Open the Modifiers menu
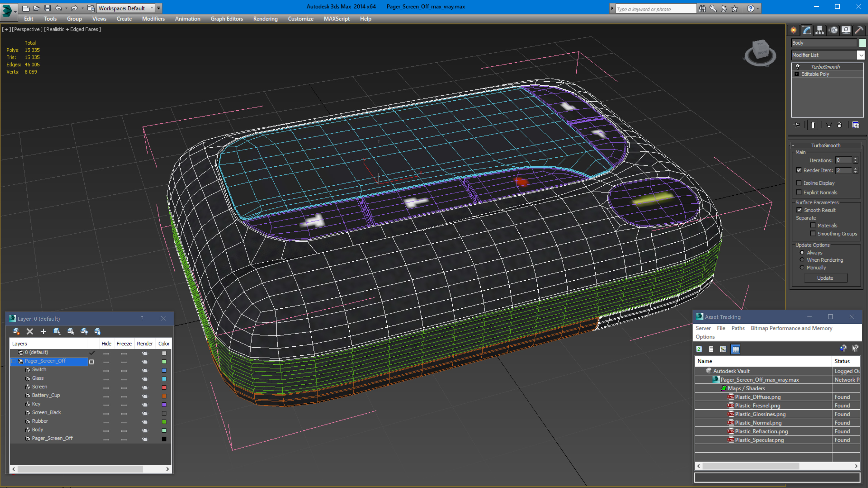The image size is (868, 488). (x=153, y=19)
